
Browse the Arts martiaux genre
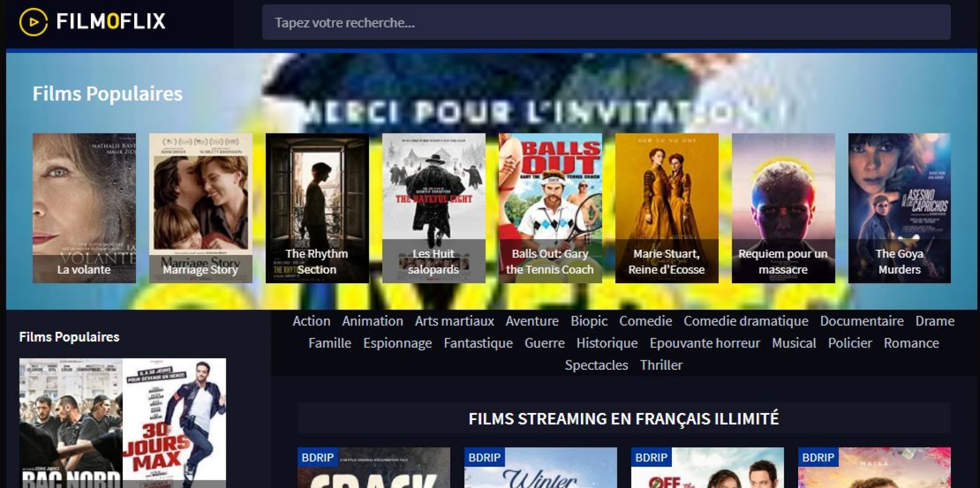[x=455, y=321]
